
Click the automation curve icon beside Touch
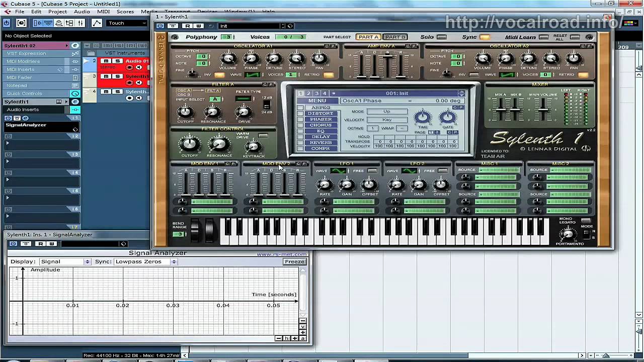(97, 23)
